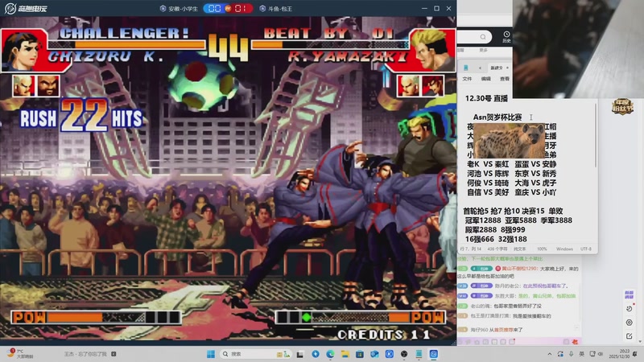Click the '12.30号 直播' heading in Notepad
644x362 pixels.
coord(486,98)
